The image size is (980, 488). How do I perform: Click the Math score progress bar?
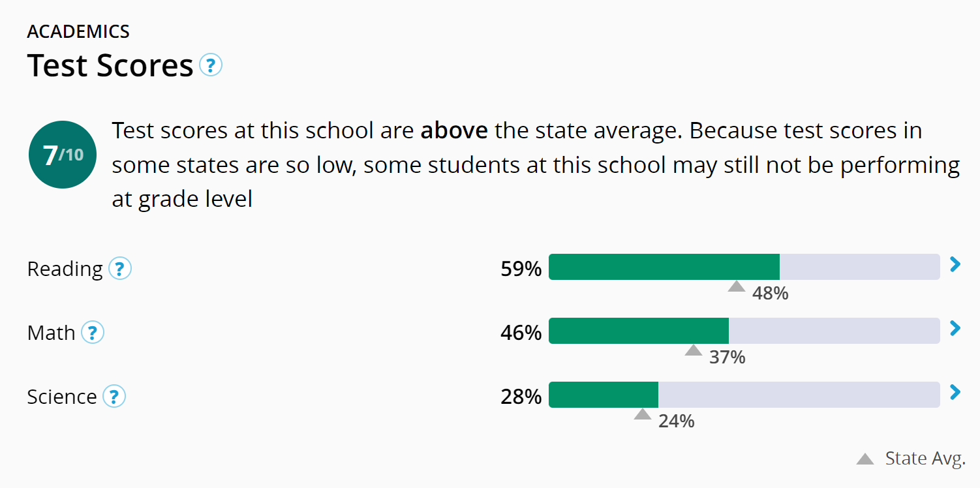(x=744, y=331)
